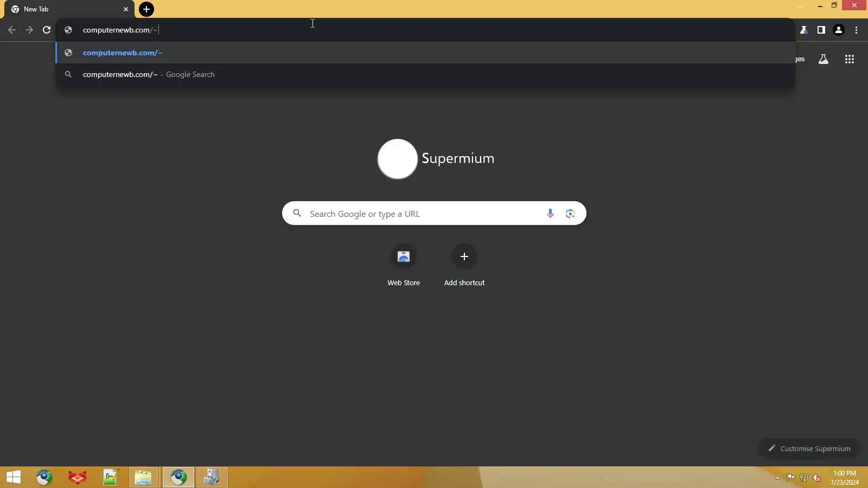Reload the page with refresh icon

(x=47, y=30)
